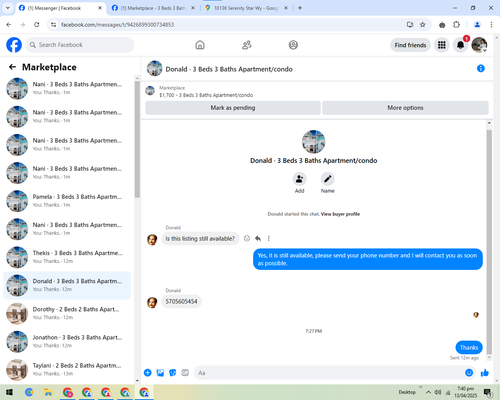Click the Search Facebook field

pos(80,45)
